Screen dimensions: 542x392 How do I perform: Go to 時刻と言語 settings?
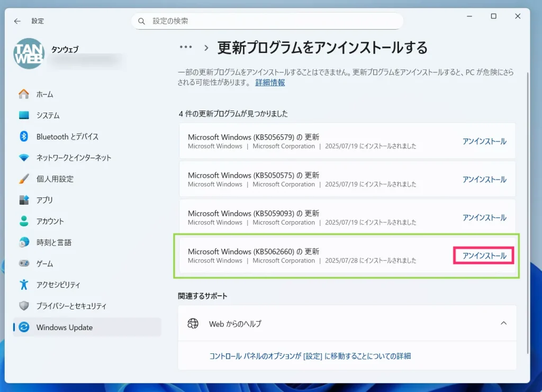click(87, 242)
